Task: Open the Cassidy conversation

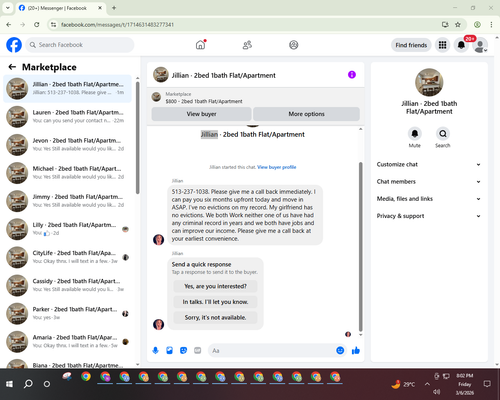Action: [x=67, y=285]
